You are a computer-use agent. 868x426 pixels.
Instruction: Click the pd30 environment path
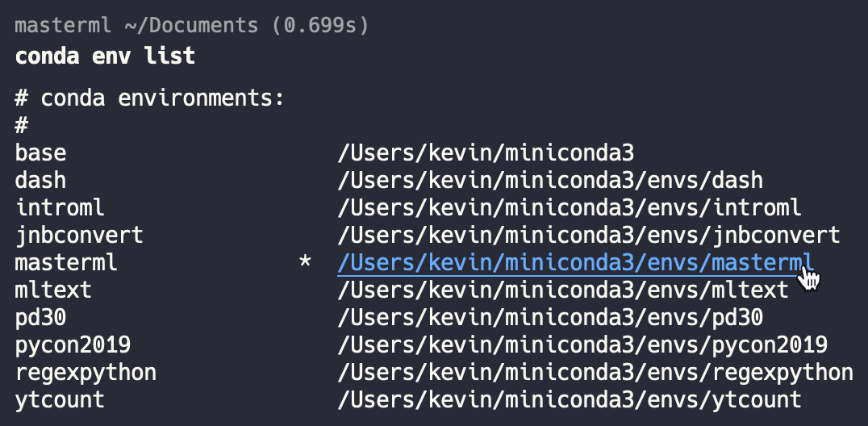[x=549, y=317]
